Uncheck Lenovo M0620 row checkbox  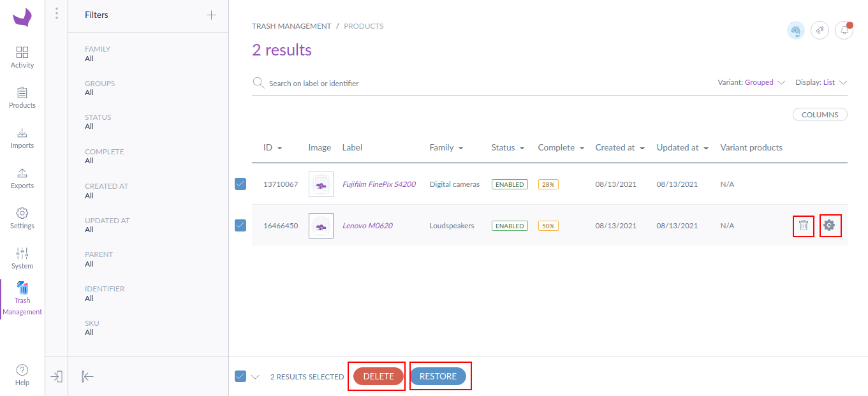pos(240,225)
